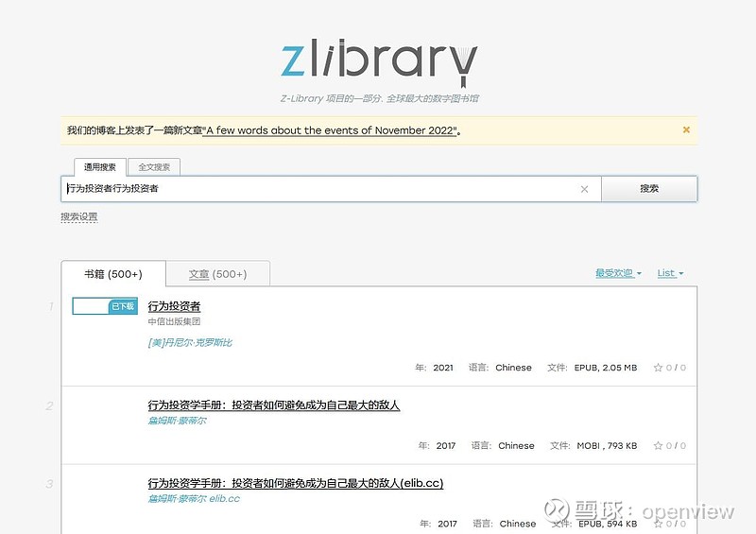Open author 詹姆斯·蒙蒂尔 of second result
This screenshot has width=756, height=534.
(x=177, y=421)
